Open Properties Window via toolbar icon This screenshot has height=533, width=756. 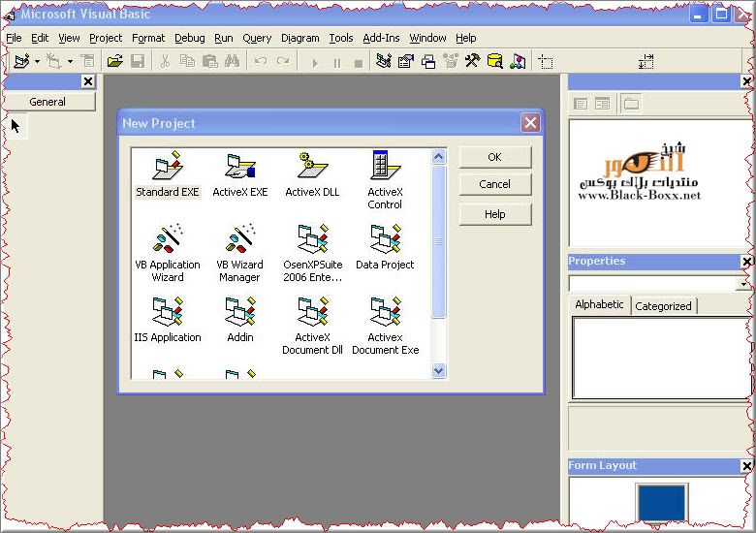coord(406,61)
